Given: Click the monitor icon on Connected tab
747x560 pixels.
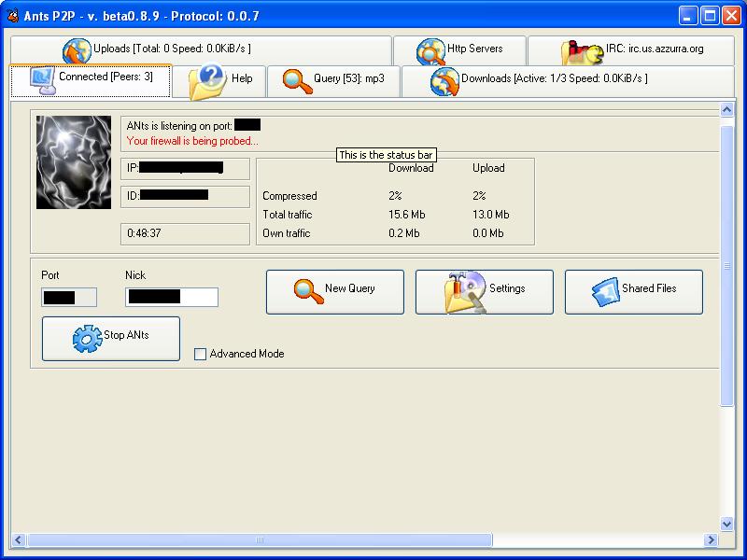Looking at the screenshot, I should 43,80.
